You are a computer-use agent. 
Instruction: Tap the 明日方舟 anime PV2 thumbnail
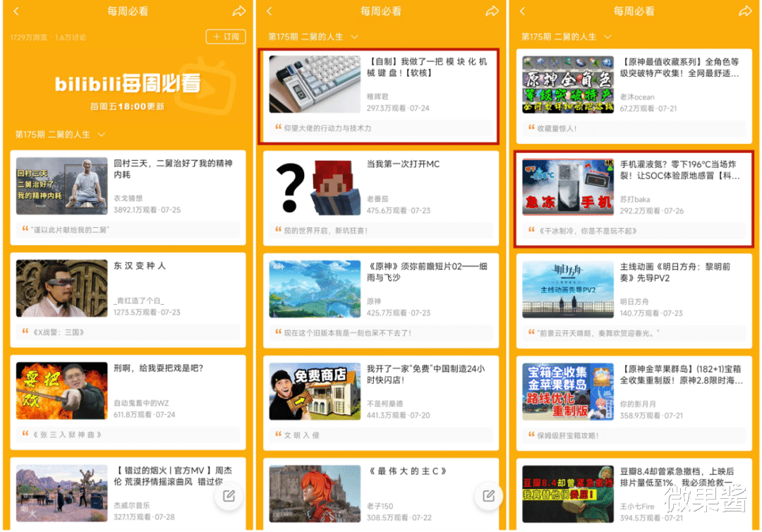click(567, 290)
